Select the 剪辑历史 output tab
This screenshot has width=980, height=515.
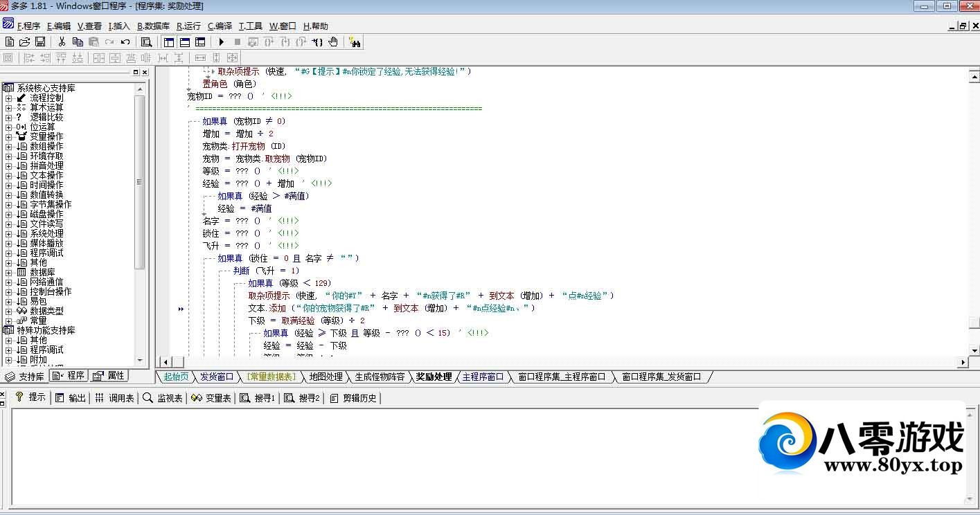click(354, 397)
